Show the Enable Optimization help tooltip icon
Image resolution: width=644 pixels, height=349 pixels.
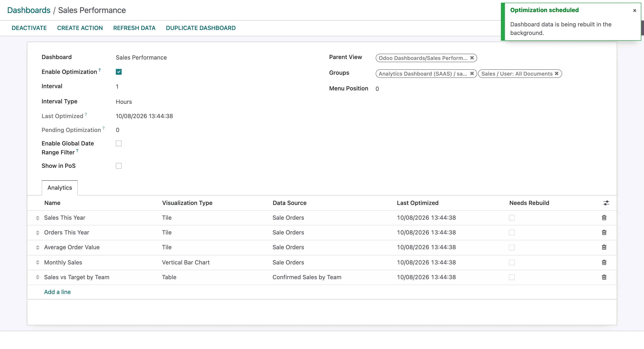(x=100, y=70)
